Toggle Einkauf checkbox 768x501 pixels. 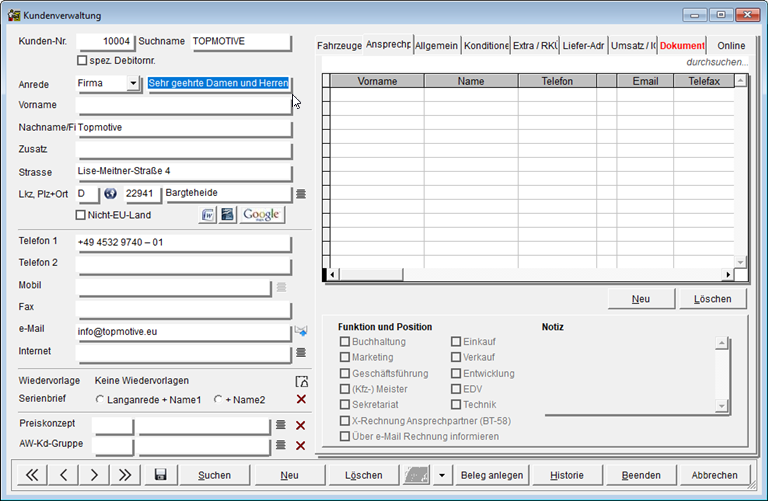click(456, 341)
